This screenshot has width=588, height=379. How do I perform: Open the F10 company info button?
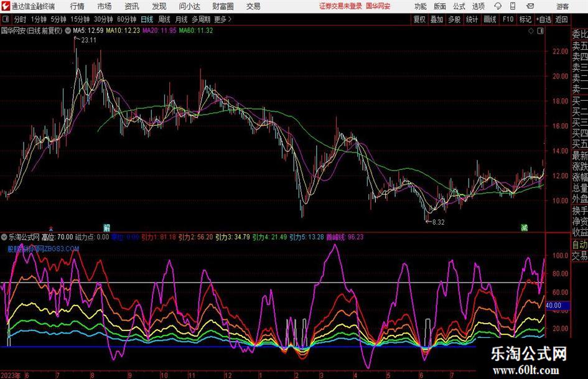point(508,19)
